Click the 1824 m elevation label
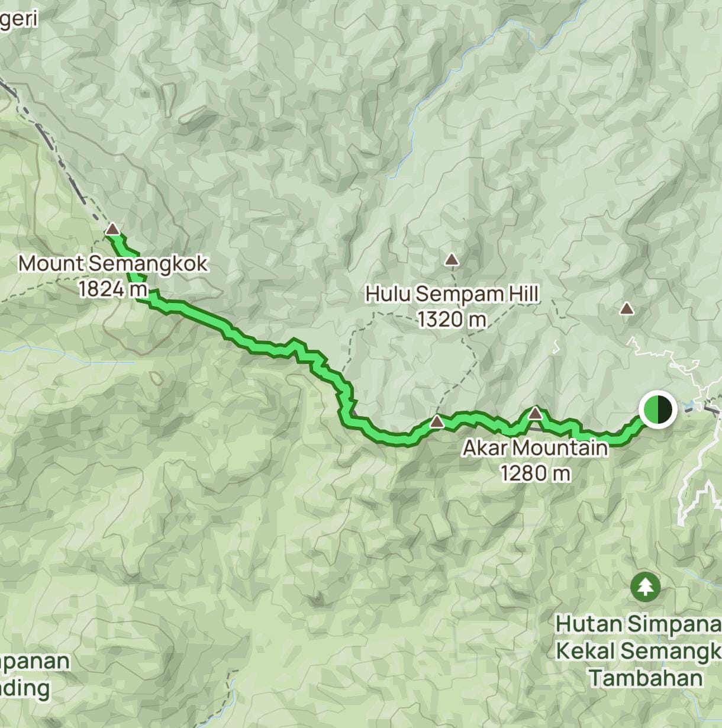The image size is (722, 728). click(112, 289)
